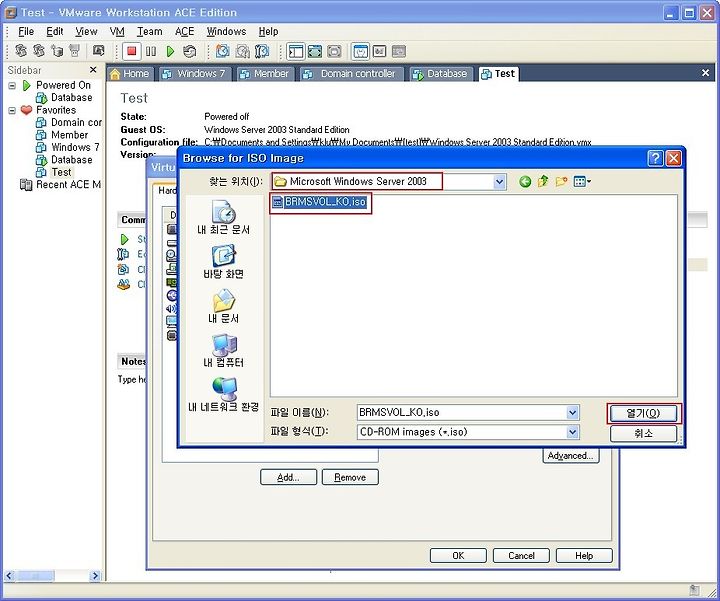720x601 pixels.
Task: Open the Look in (찾는 위치) dropdown
Action: [x=499, y=182]
